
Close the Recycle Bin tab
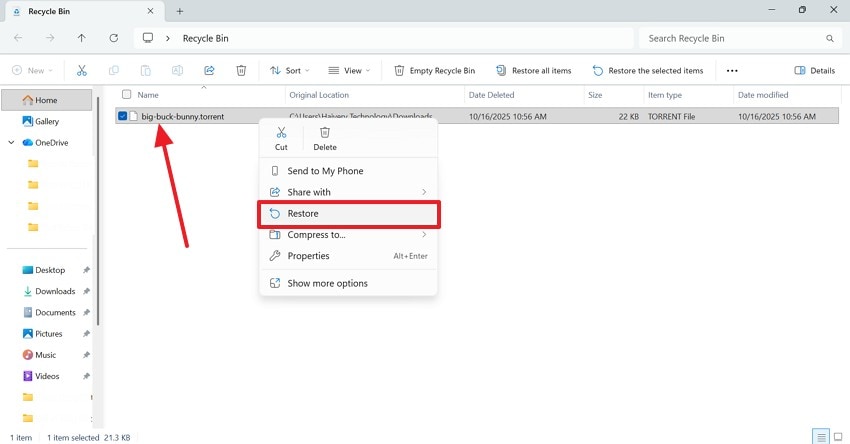pos(150,11)
